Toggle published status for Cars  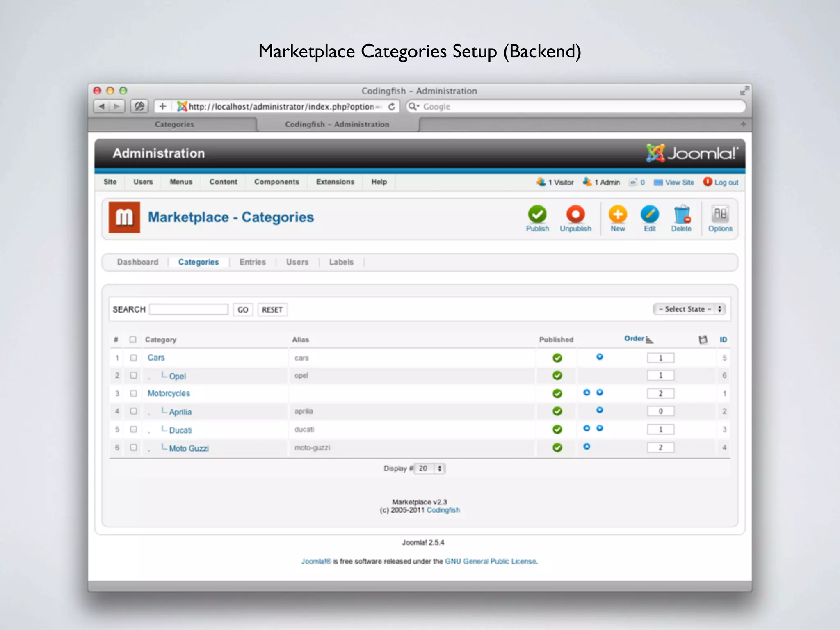[557, 358]
